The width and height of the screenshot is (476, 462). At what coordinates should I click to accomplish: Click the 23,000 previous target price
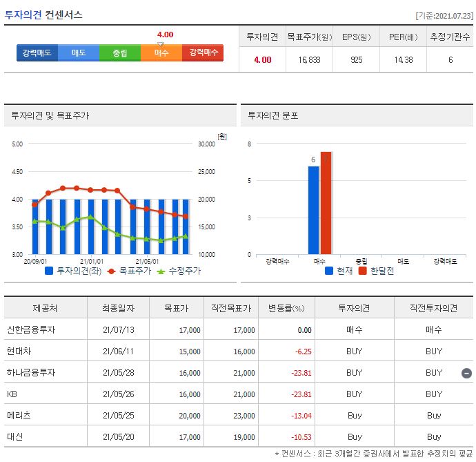point(244,416)
